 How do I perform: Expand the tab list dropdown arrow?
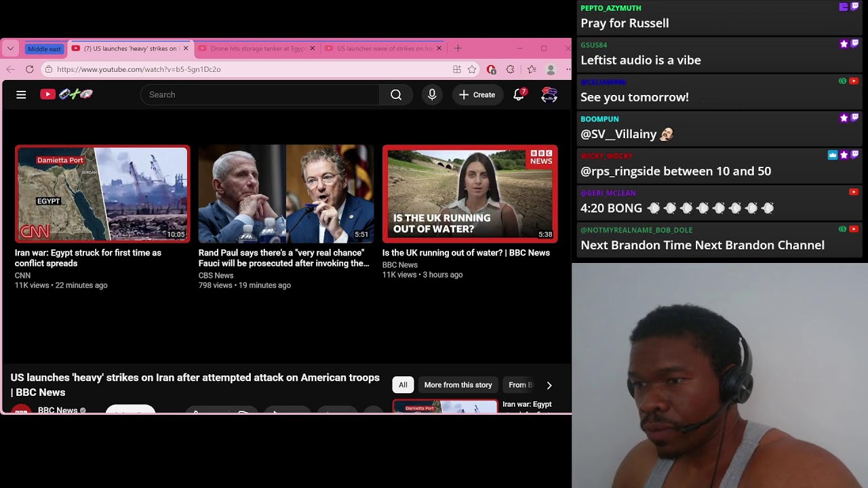point(10,49)
